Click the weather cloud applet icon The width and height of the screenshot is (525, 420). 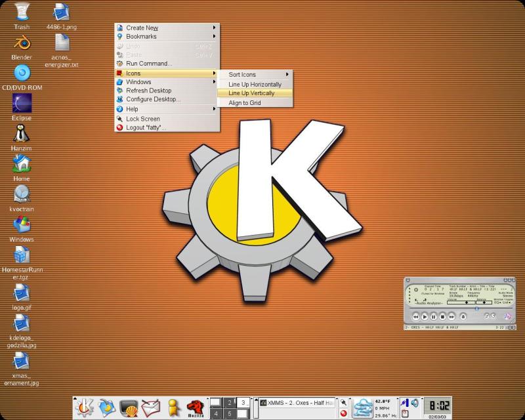(362, 408)
